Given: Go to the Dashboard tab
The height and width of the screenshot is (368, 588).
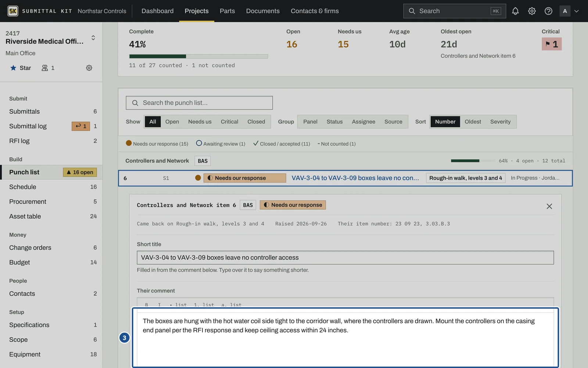Looking at the screenshot, I should point(157,11).
